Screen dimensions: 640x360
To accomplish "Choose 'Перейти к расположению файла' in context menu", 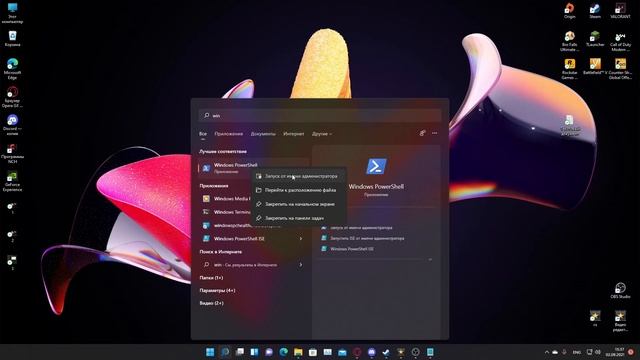I will pos(299,190).
